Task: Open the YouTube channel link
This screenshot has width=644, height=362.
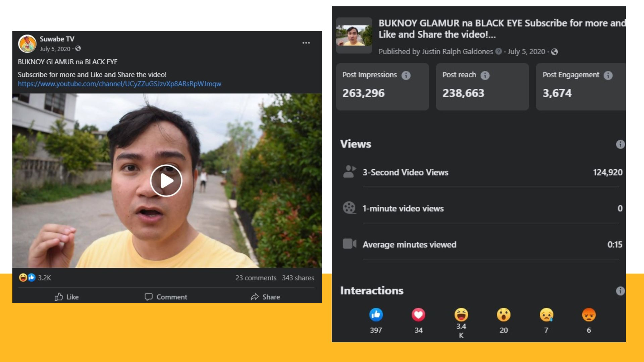Action: click(119, 84)
